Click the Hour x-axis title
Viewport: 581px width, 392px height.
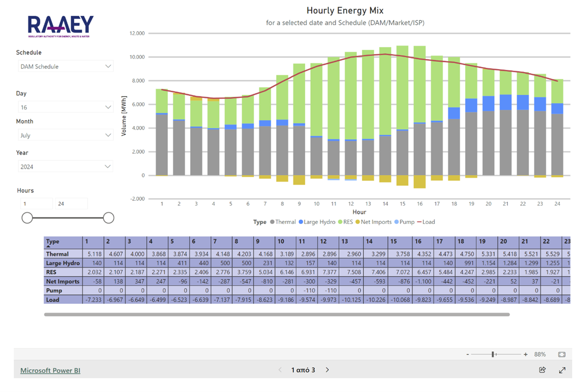click(359, 212)
